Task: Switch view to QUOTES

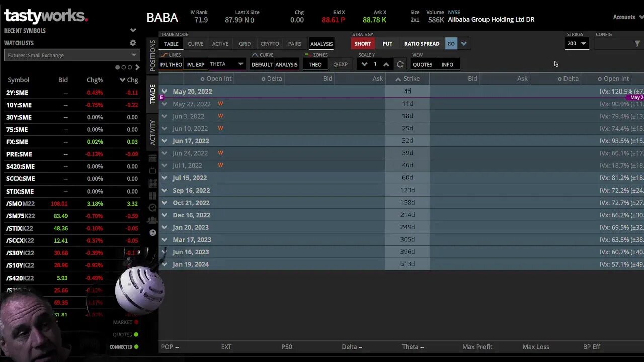Action: coord(422,64)
